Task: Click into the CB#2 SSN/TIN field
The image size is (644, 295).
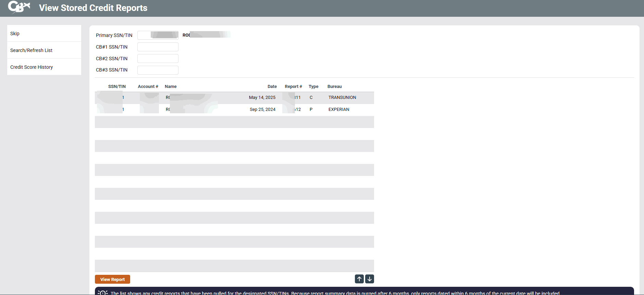Action: point(158,59)
